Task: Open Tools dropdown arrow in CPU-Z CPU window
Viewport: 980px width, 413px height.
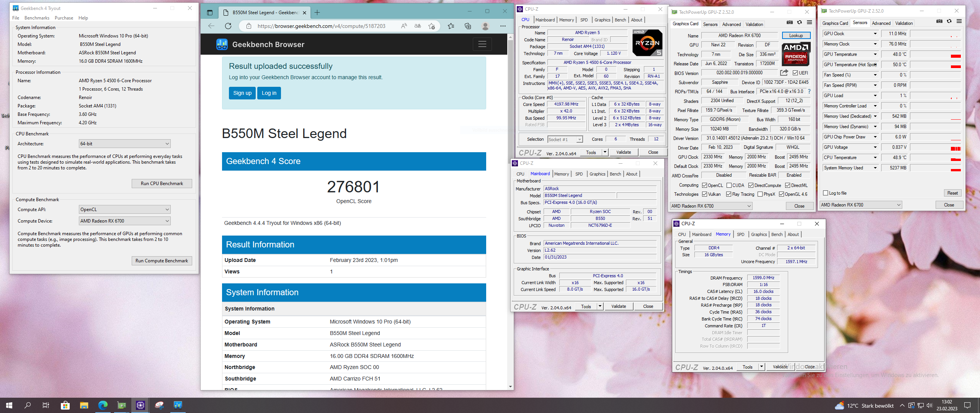Action: pyautogui.click(x=605, y=152)
